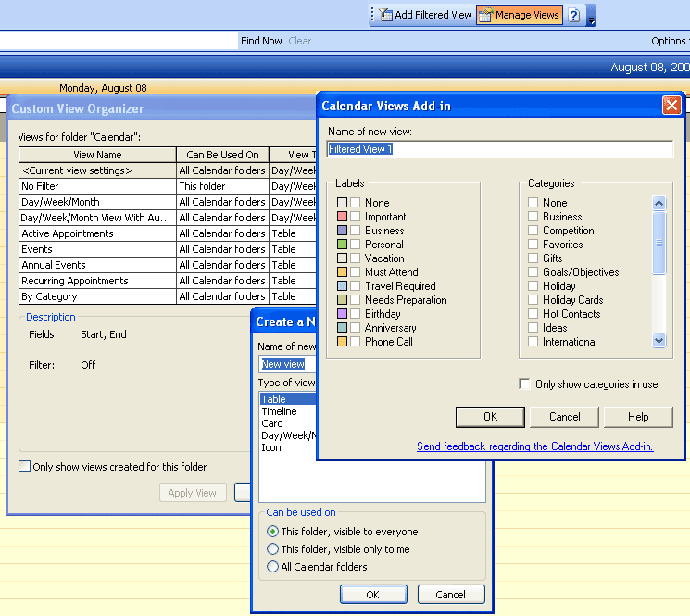Check the Must Attend label checkbox
This screenshot has height=616, width=690.
[x=356, y=272]
